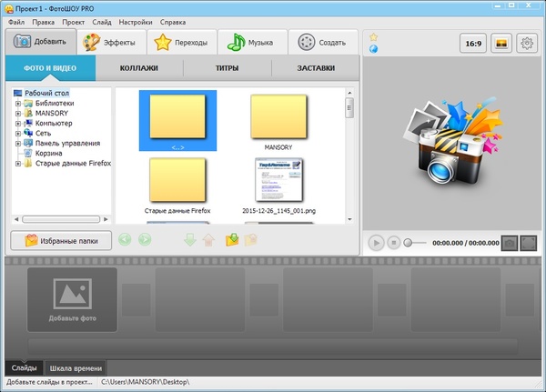Expand the Библиотеки tree node
The height and width of the screenshot is (392, 546).
tap(17, 103)
